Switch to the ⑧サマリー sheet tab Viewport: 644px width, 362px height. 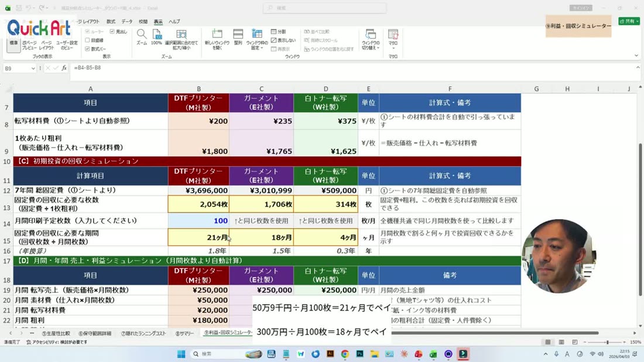pyautogui.click(x=184, y=333)
